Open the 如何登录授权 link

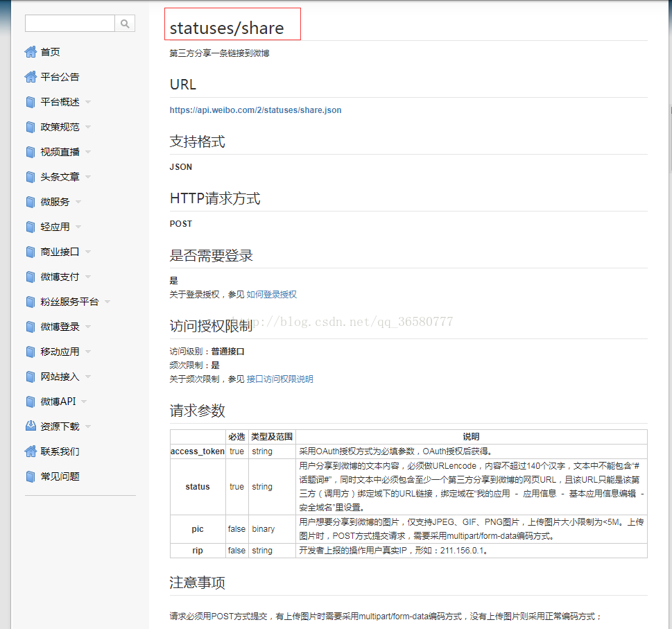click(271, 294)
